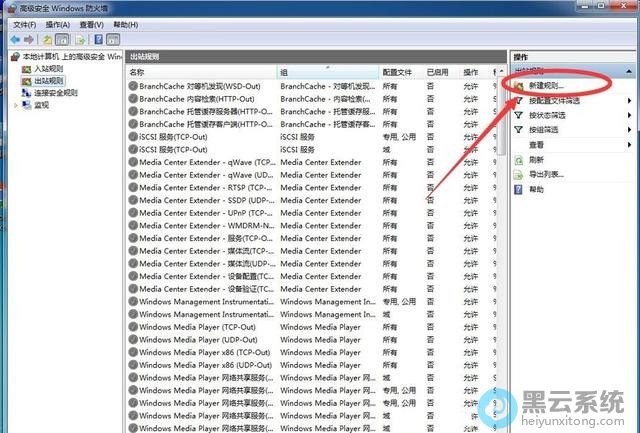The height and width of the screenshot is (433, 640).
Task: Click the blue Help icon in the toolbar
Action: (x=100, y=39)
